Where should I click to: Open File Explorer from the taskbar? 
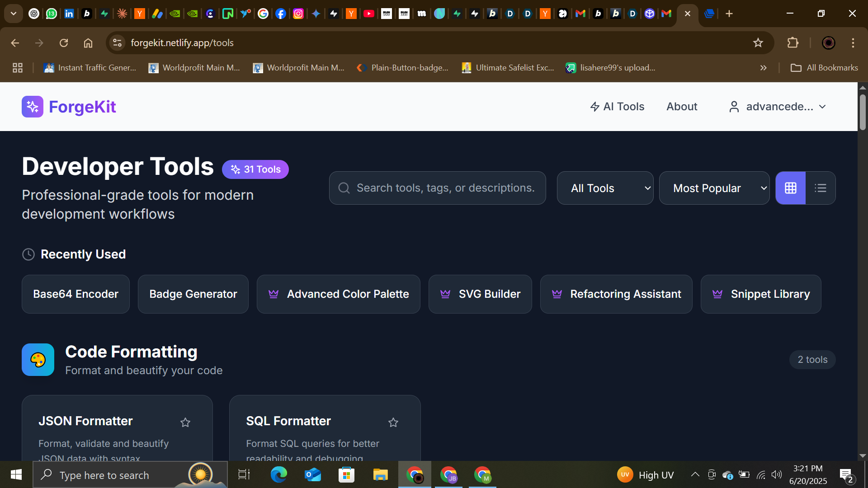(380, 475)
